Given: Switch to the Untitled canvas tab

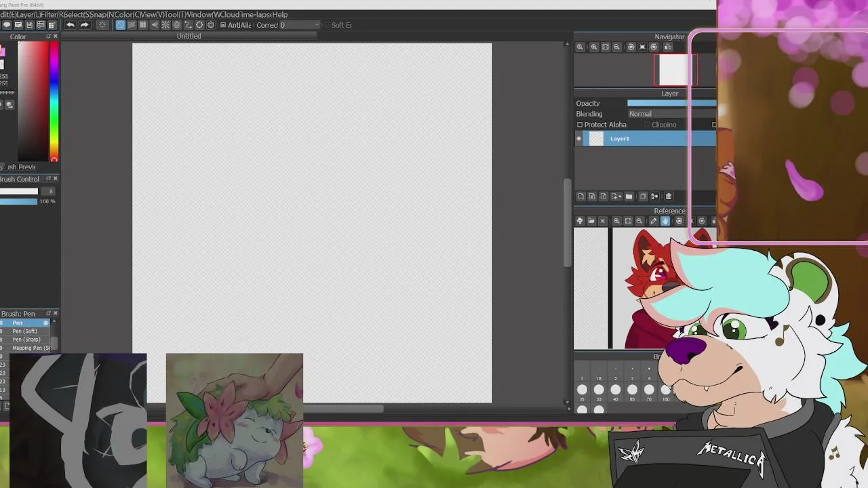Looking at the screenshot, I should [x=189, y=36].
